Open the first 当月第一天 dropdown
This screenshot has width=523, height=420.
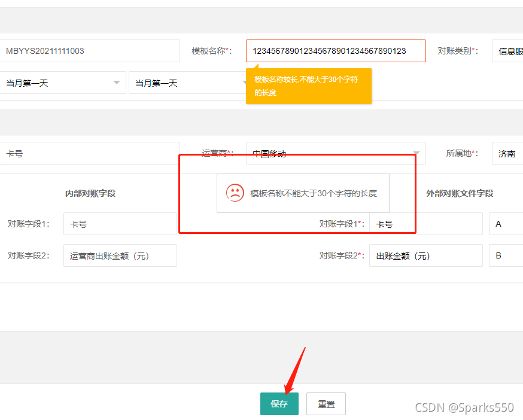tap(63, 83)
